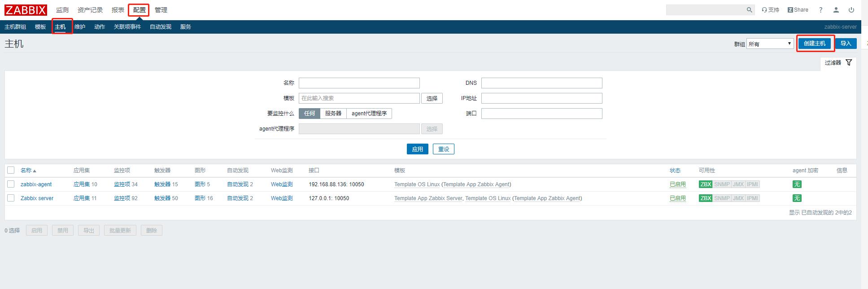Open 监控项 link for zabbix-agent

[122, 184]
